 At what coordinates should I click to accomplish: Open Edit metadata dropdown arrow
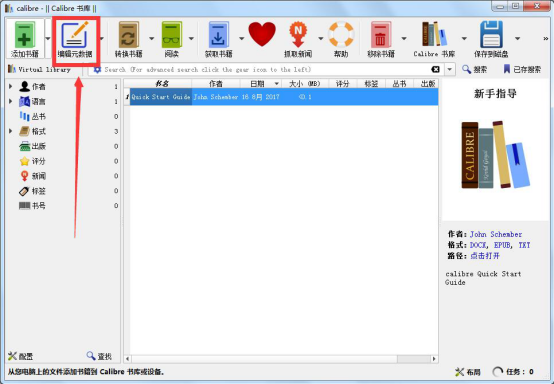pos(102,38)
